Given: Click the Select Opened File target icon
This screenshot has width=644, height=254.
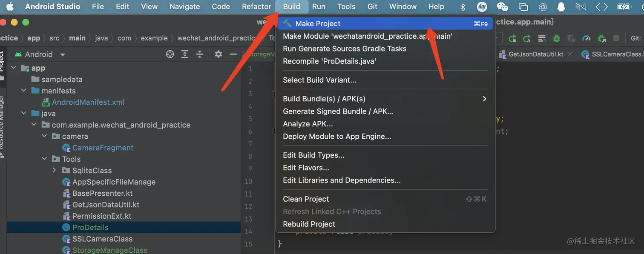Looking at the screenshot, I should point(170,54).
